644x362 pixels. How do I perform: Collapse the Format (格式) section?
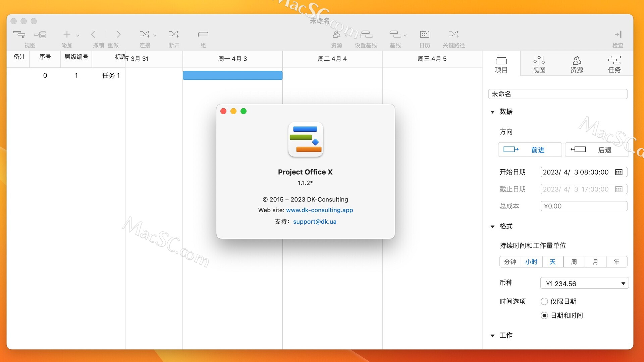point(492,227)
